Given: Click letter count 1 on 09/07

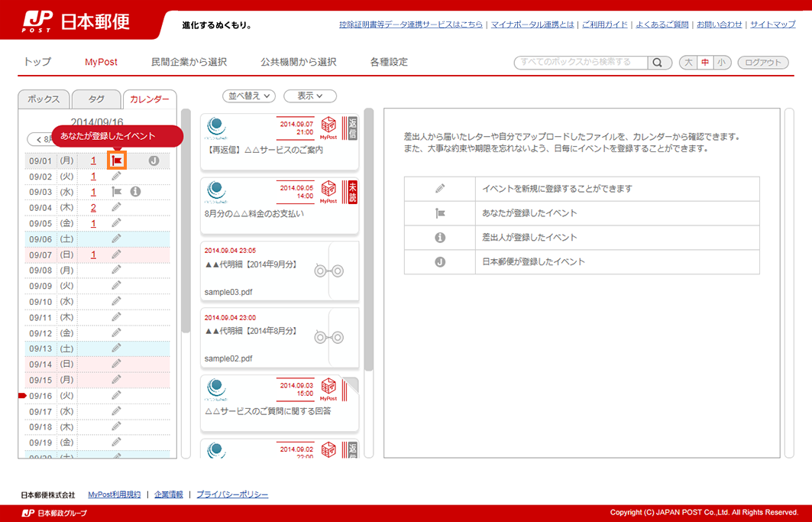Looking at the screenshot, I should pos(93,255).
